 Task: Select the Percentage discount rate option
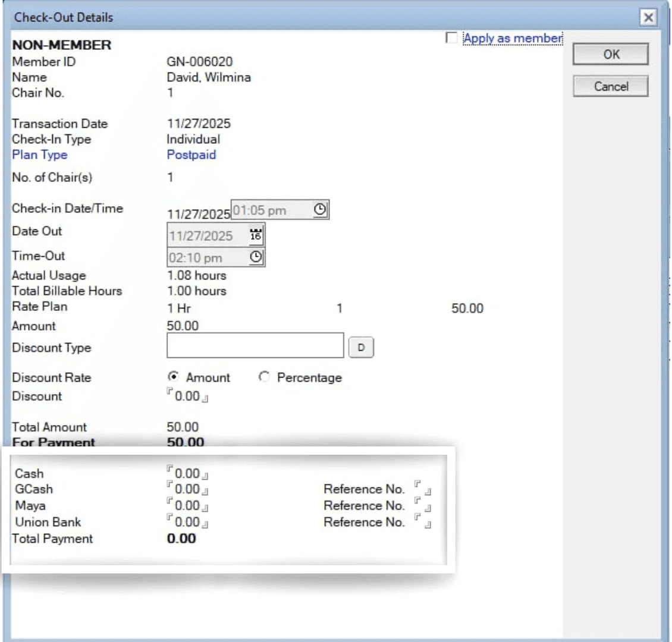[264, 376]
